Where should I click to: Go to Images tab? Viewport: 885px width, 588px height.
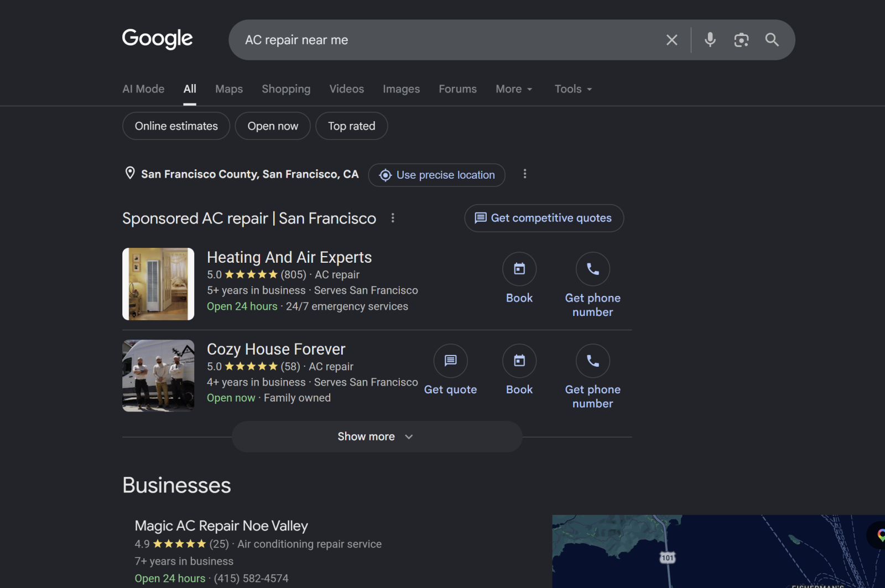point(401,89)
